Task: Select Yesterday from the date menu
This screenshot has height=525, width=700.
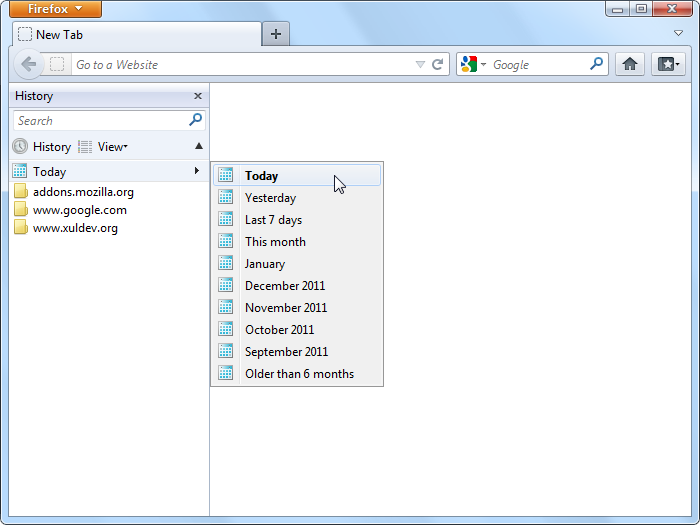Action: [270, 198]
